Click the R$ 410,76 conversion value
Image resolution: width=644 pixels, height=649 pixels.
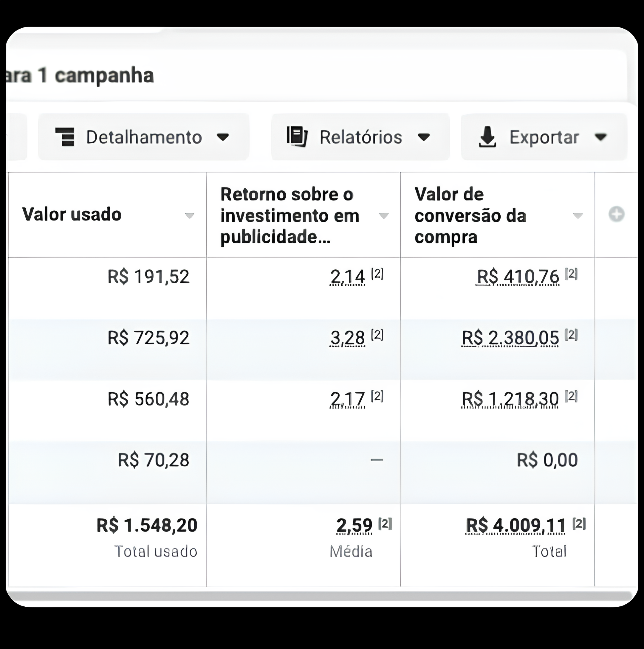coord(518,277)
